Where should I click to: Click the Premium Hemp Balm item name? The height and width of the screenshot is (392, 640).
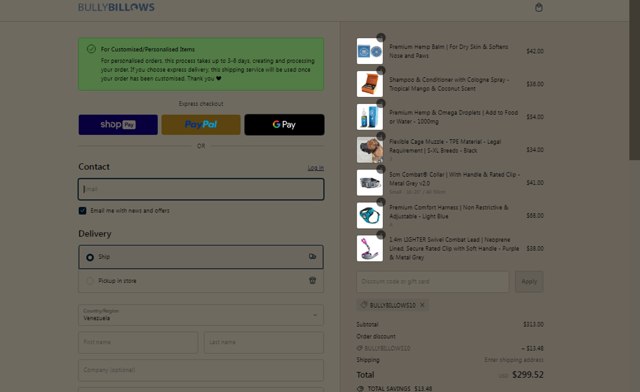tap(449, 51)
